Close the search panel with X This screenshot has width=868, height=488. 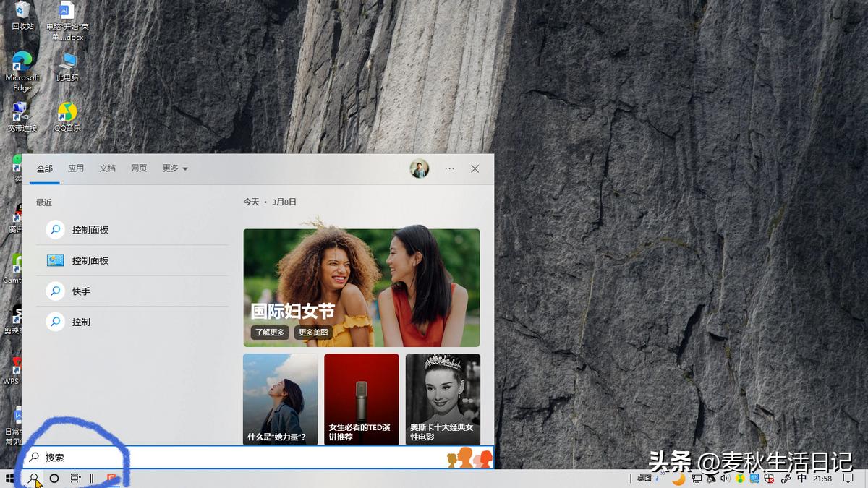click(x=475, y=168)
